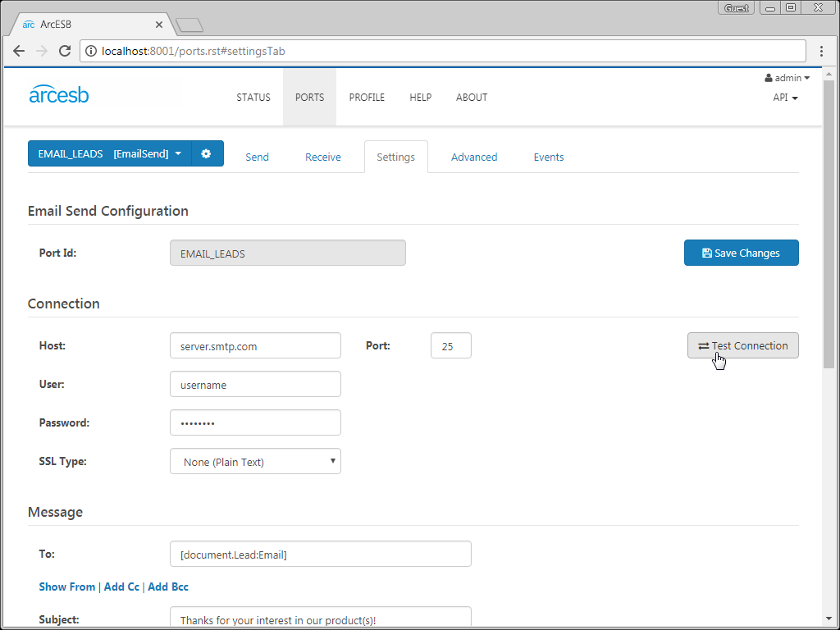Click the page vertical scrollbar thumb
Screen dimensions: 840x630
tap(829, 224)
